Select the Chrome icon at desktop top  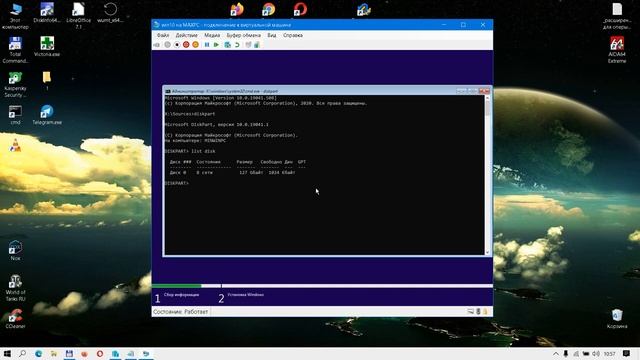coord(268,9)
